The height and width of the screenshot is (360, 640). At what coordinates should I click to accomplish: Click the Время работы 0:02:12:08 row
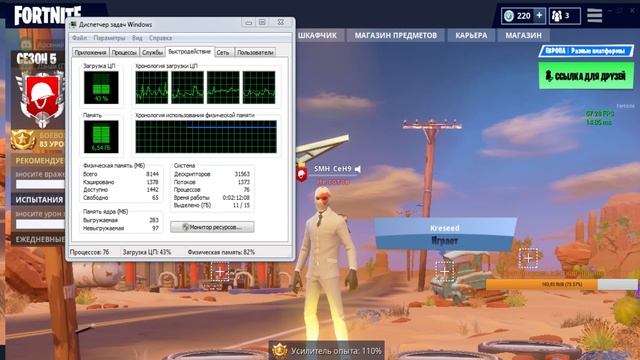point(212,198)
